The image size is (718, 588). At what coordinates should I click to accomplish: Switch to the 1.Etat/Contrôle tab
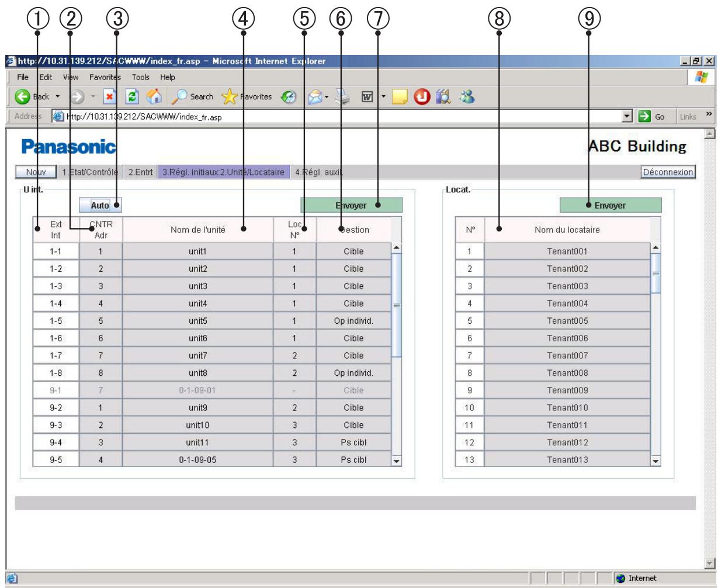(91, 172)
